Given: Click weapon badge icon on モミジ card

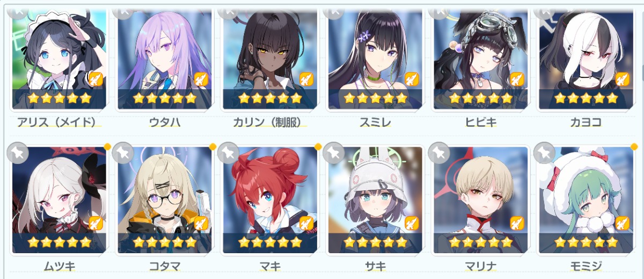Looking at the screenshot, I should point(623,223).
